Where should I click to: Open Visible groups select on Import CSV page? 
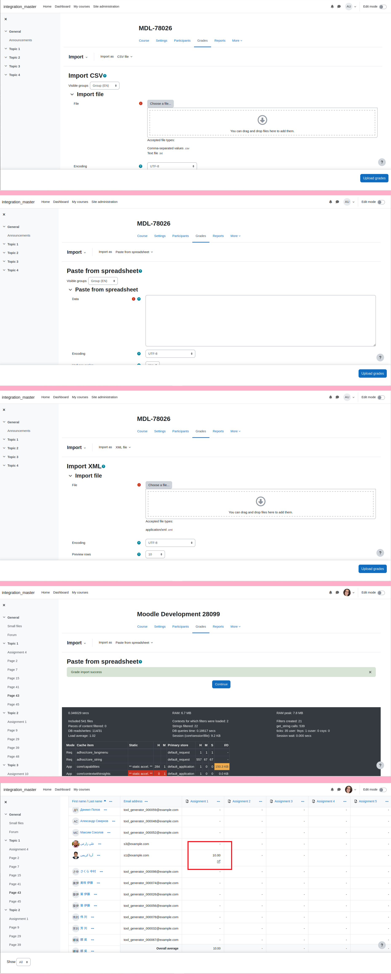105,86
